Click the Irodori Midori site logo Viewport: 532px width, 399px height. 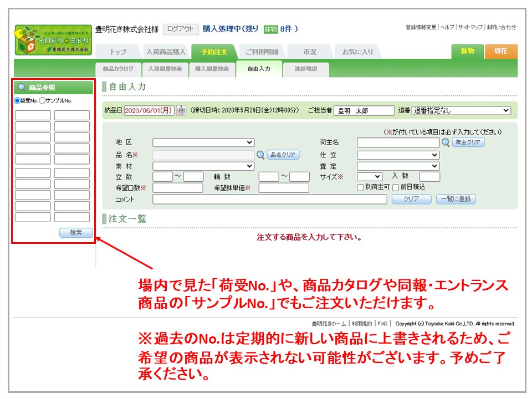click(x=53, y=39)
